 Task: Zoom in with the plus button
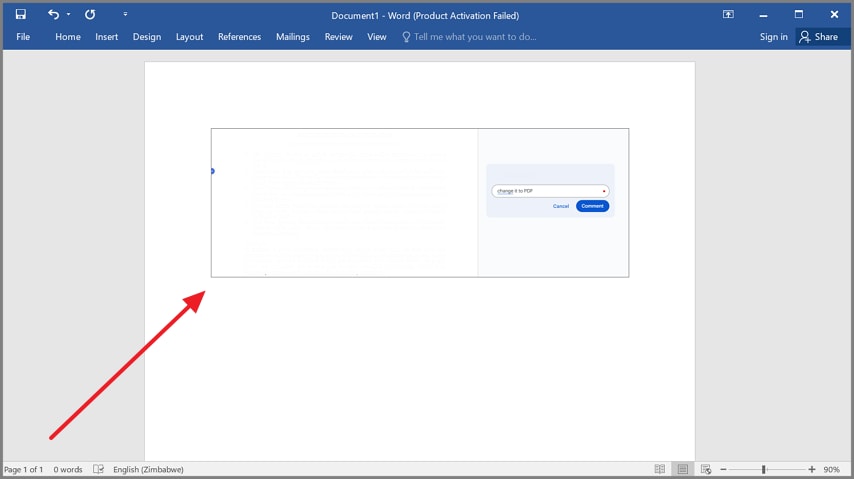pyautogui.click(x=812, y=469)
